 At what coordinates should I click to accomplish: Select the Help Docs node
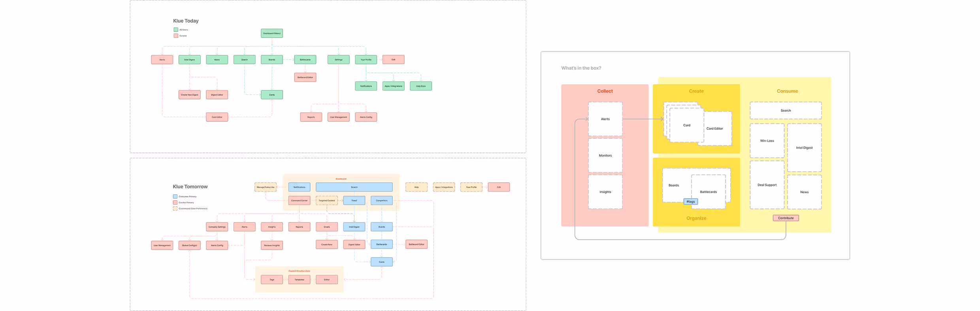tap(421, 86)
